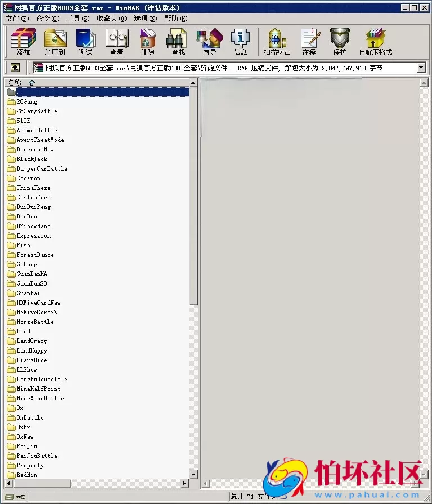This screenshot has height=504, width=432.
Task: Click the SFX (自解压格式) icon
Action: pos(375,42)
